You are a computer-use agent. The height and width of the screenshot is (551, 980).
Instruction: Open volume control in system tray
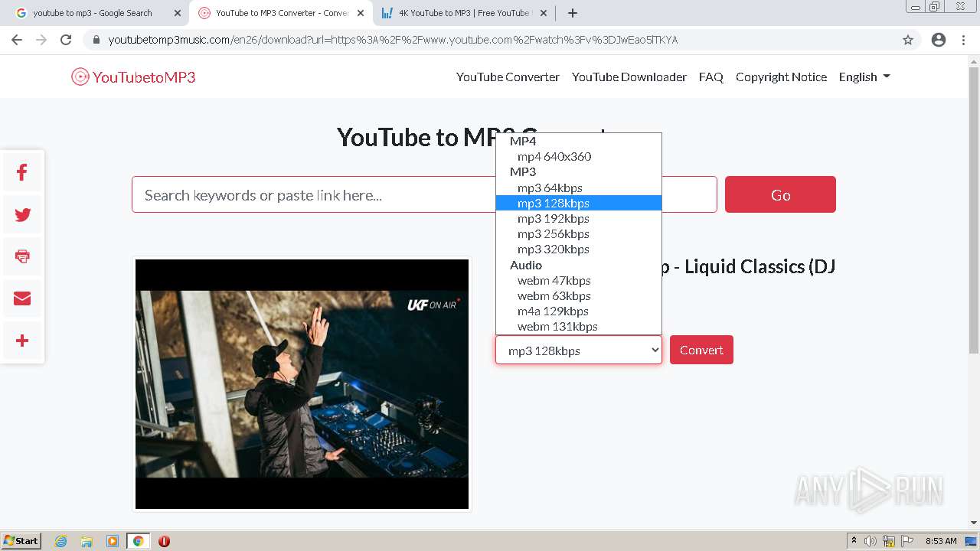[x=871, y=541]
